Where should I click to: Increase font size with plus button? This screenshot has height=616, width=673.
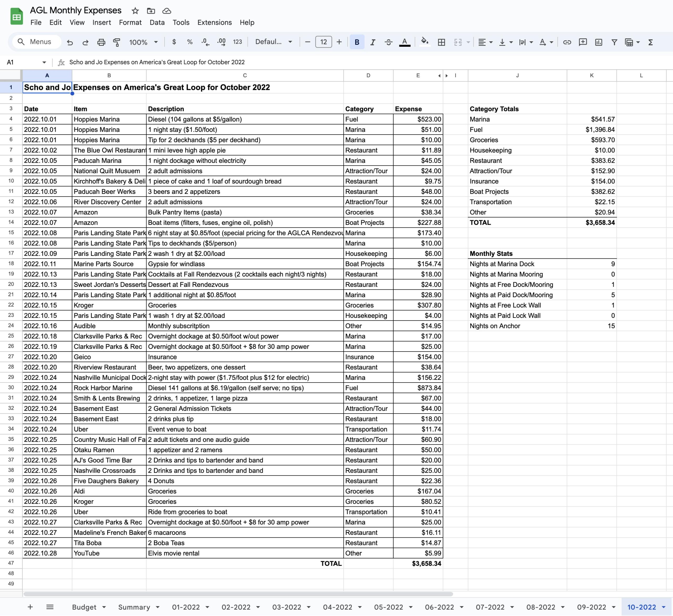pyautogui.click(x=339, y=42)
